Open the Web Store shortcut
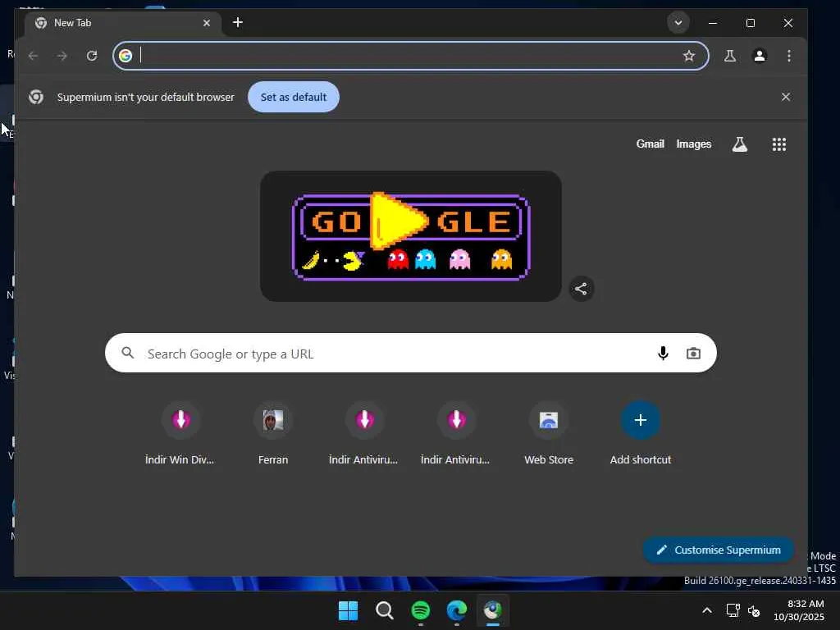Screen dimensions: 840x630 click(549, 434)
